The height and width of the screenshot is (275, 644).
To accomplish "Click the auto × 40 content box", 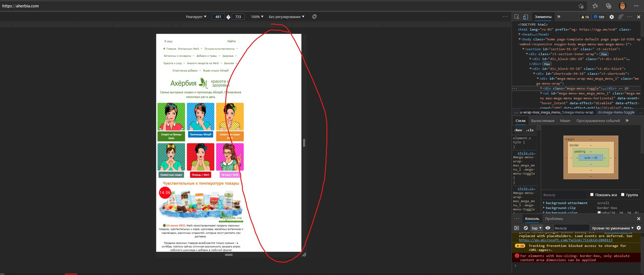I will [x=591, y=157].
